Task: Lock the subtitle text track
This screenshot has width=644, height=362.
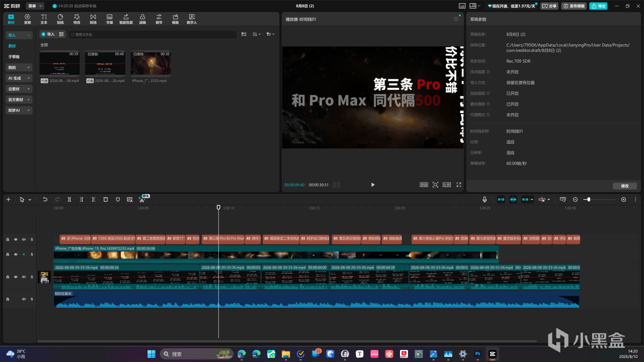Action: (x=8, y=239)
